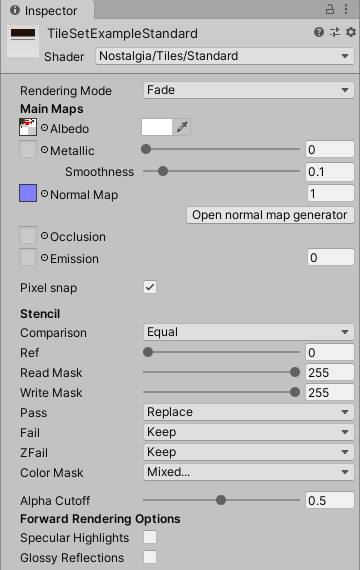Toggle the Pixel snap checkbox

pyautogui.click(x=150, y=287)
